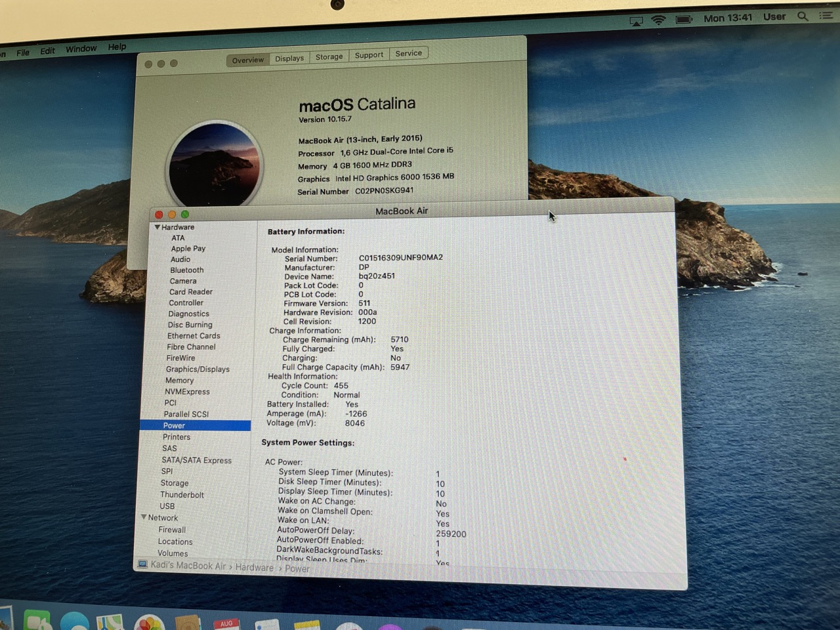Open FaceTime from the Dock
The width and height of the screenshot is (840, 630).
[x=37, y=621]
